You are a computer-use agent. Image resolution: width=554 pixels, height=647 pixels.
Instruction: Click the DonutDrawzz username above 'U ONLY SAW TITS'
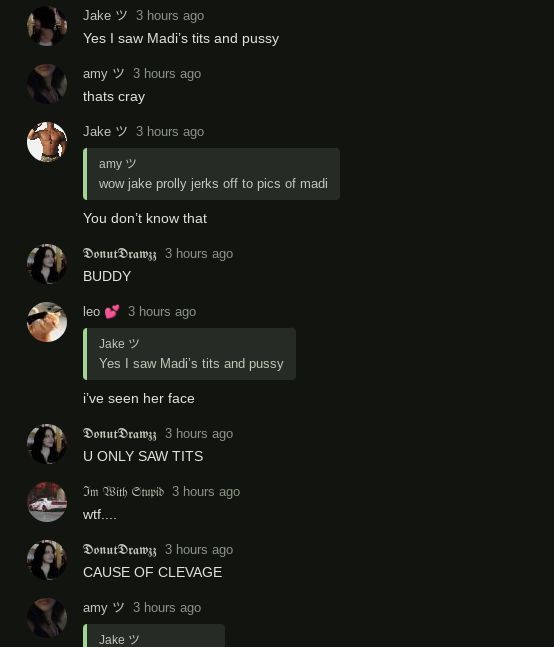point(120,434)
